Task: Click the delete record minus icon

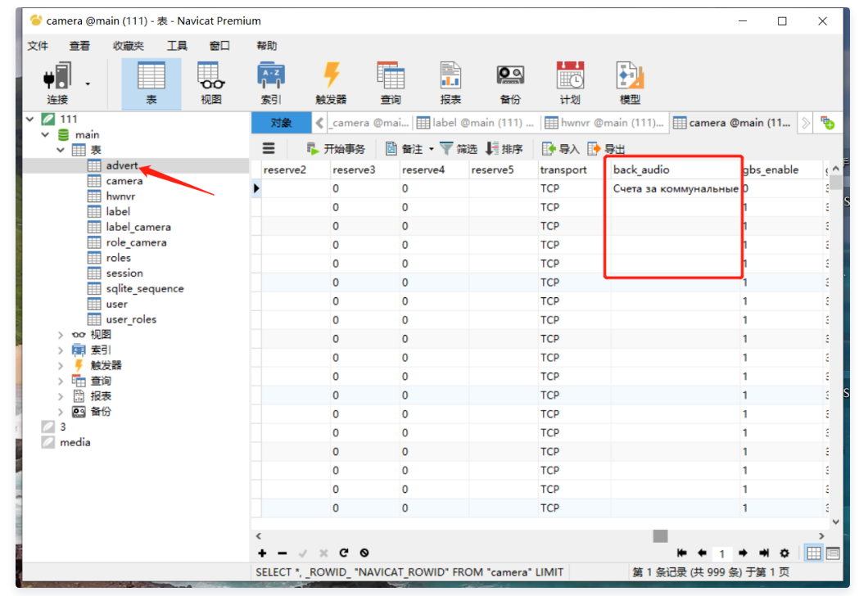Action: tap(283, 553)
